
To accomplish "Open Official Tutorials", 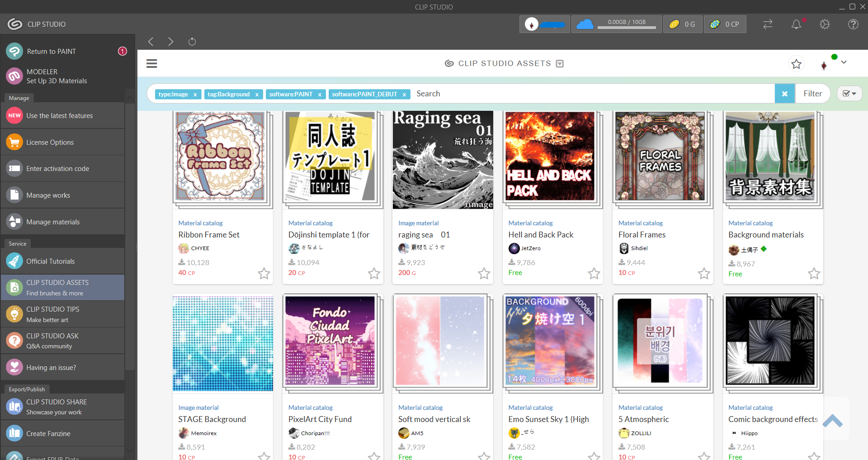I will [62, 261].
